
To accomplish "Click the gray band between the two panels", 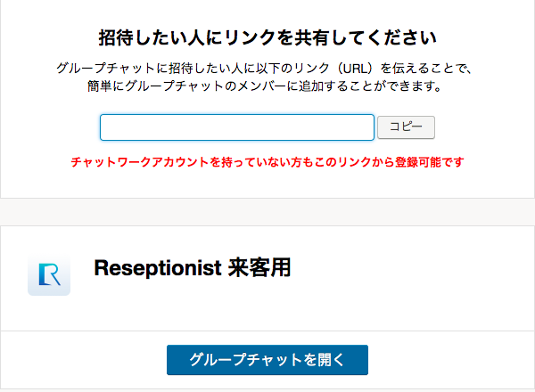I will click(x=267, y=212).
